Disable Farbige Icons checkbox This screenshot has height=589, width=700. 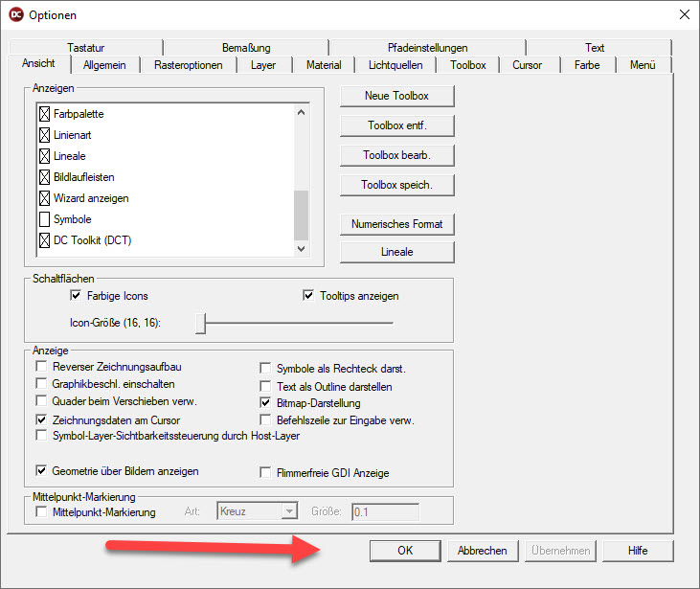[77, 296]
